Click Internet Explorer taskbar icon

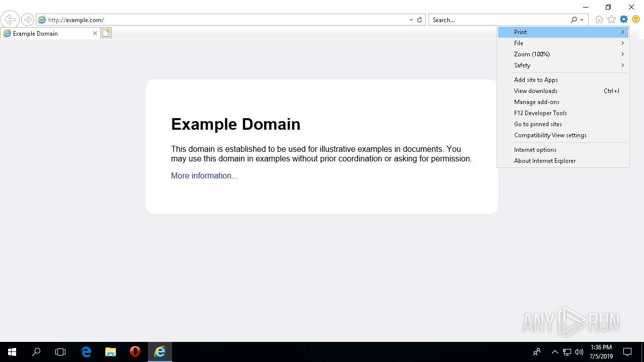pos(160,352)
